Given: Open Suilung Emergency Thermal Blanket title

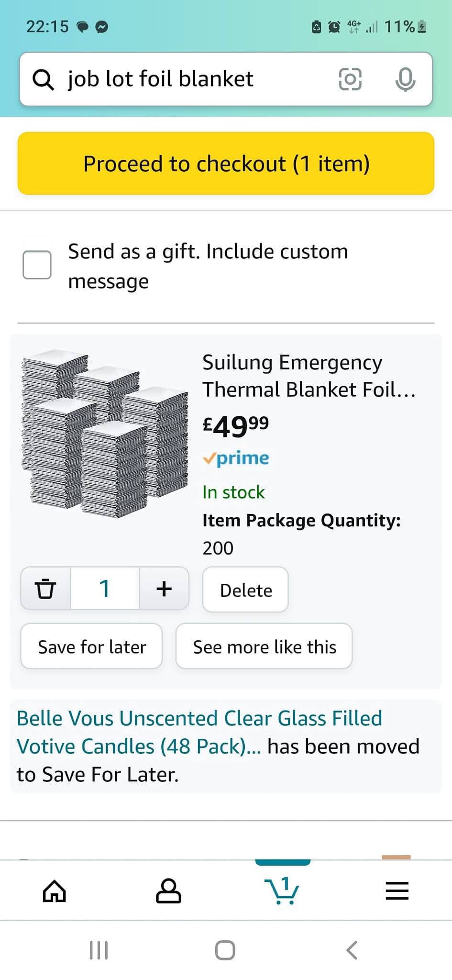Looking at the screenshot, I should click(309, 376).
